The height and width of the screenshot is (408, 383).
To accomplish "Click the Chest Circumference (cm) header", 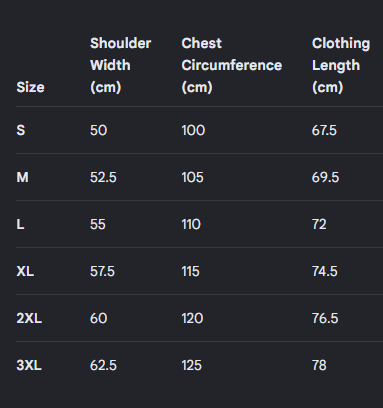I will (x=232, y=65).
